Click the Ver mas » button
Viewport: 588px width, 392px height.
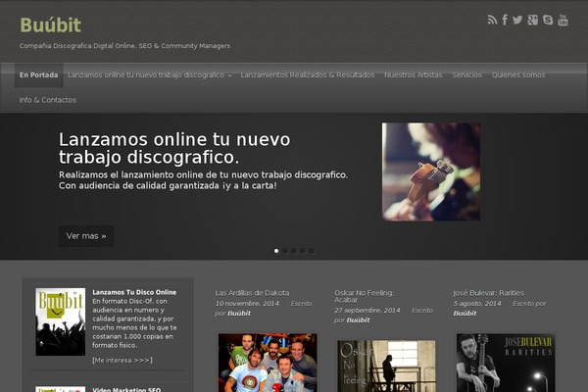tap(86, 236)
